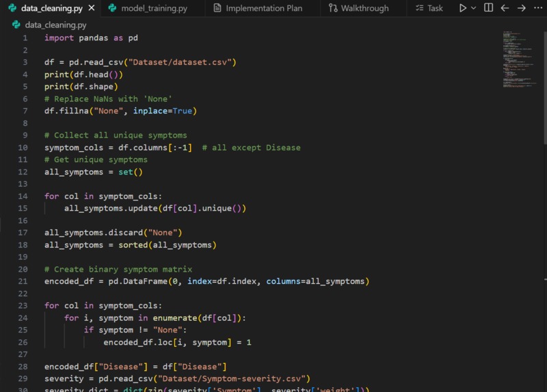Image resolution: width=547 pixels, height=392 pixels.
Task: Click the 'import pandas as pd' line
Action: (x=91, y=38)
